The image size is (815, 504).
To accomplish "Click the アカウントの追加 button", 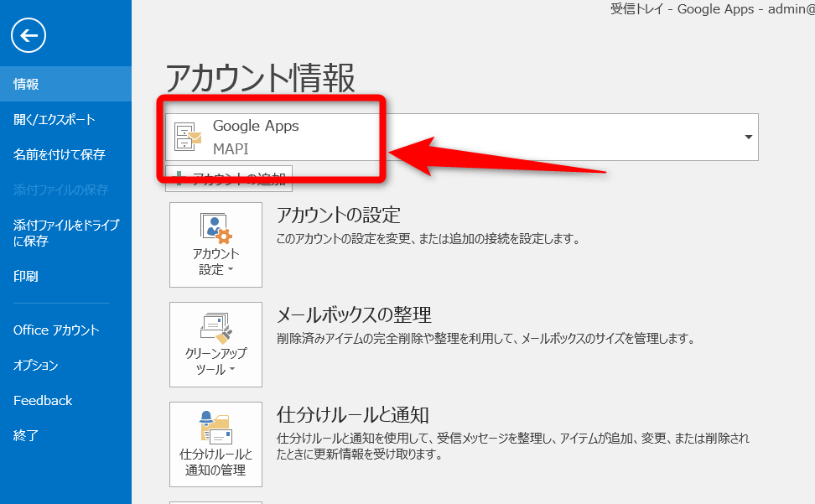I will tap(229, 179).
